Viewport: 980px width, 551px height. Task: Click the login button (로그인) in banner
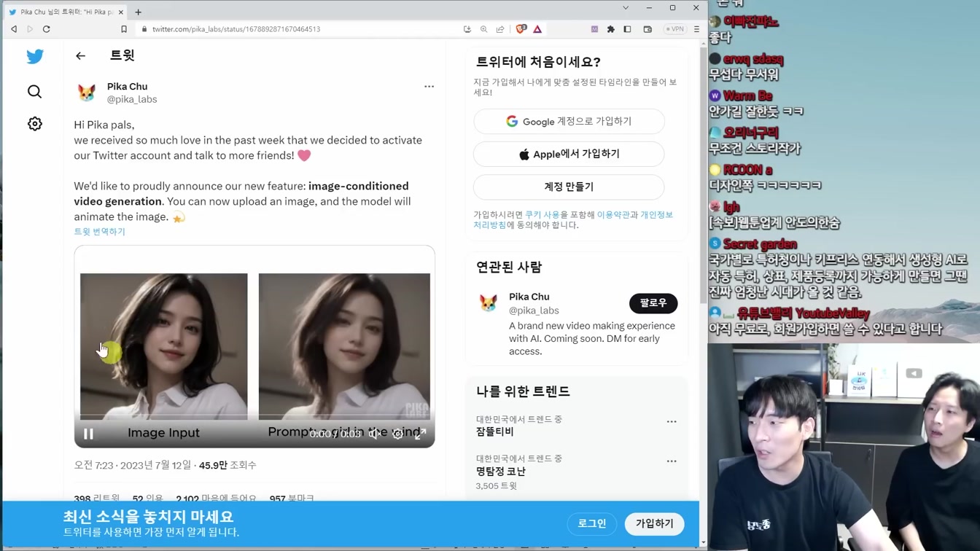click(592, 523)
